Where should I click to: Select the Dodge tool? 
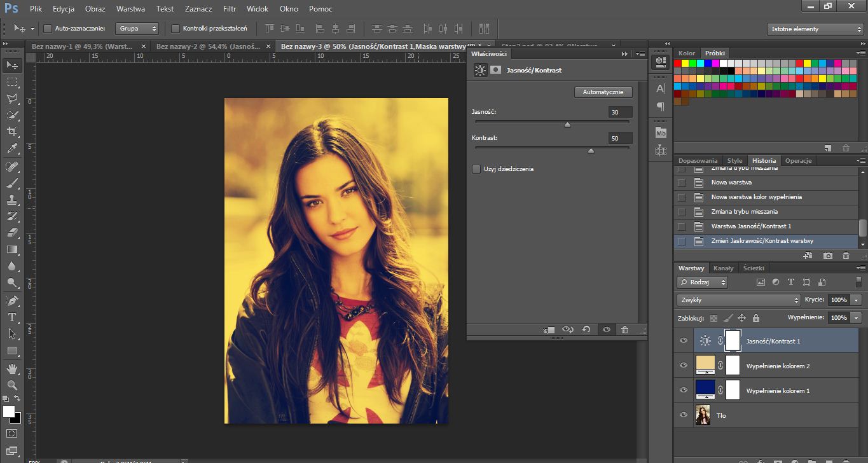[x=11, y=282]
